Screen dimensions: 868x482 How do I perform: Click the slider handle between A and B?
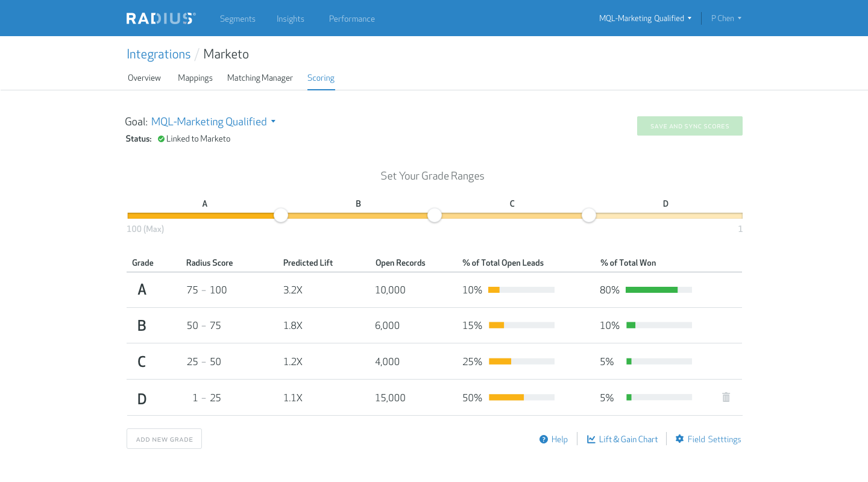click(281, 215)
